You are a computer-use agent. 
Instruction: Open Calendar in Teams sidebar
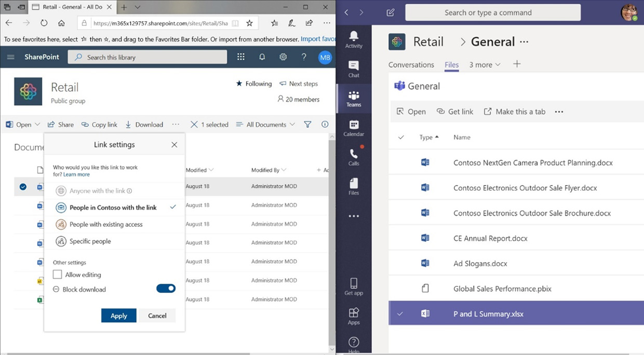pyautogui.click(x=354, y=128)
